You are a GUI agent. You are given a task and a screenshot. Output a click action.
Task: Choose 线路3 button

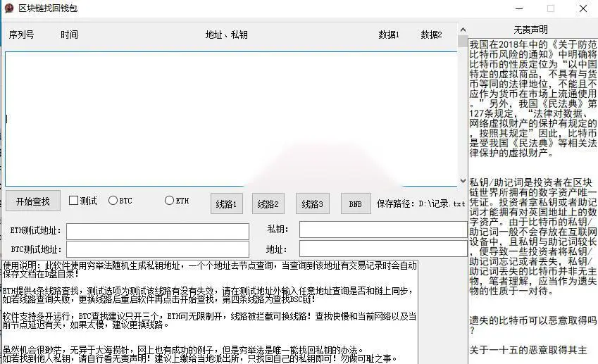click(312, 204)
